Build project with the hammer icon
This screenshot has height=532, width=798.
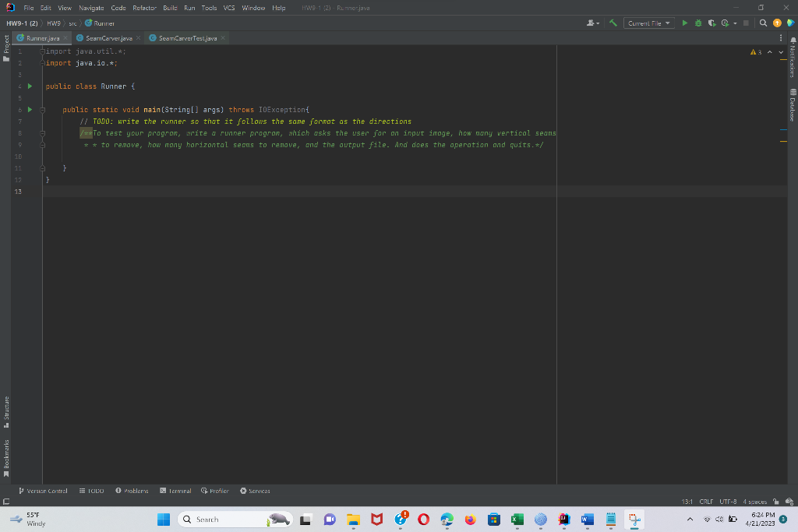613,23
